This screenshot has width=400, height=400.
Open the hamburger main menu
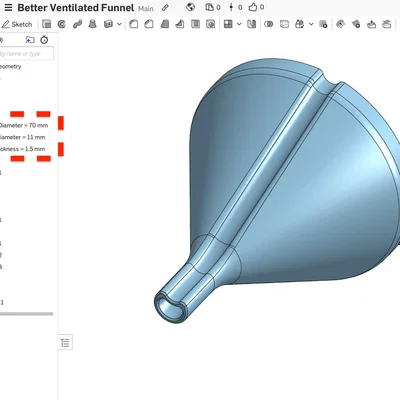click(8, 7)
